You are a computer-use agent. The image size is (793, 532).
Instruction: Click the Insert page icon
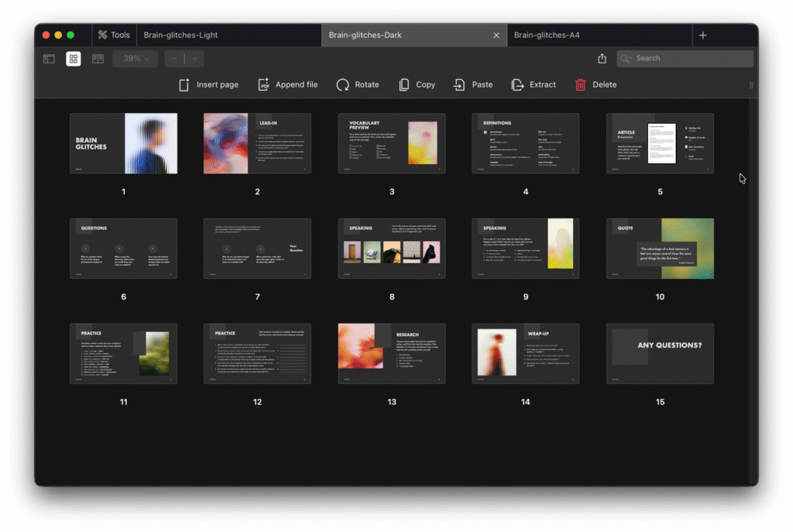(184, 84)
